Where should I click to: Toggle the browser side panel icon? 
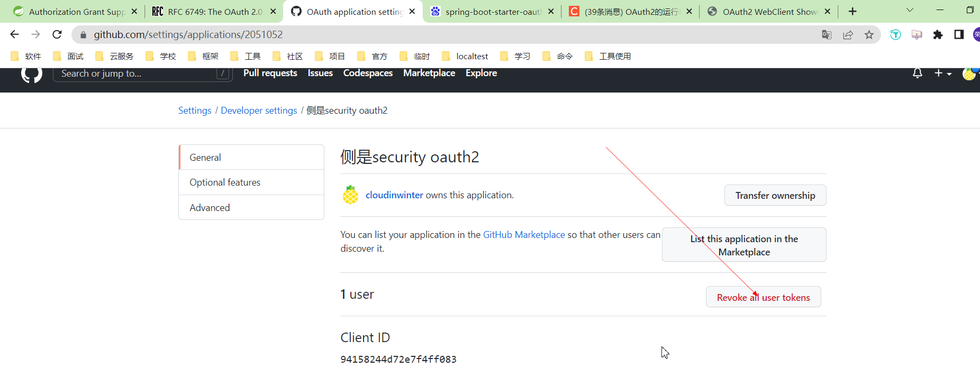[959, 35]
